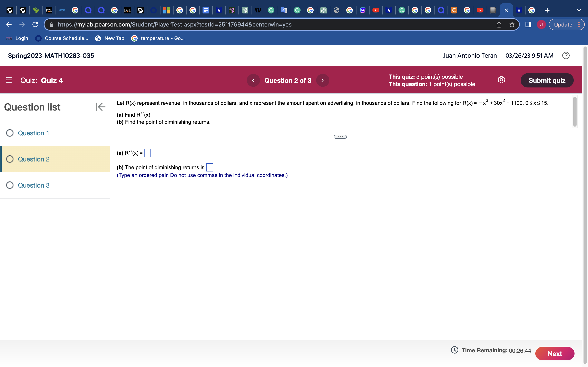Click the help question mark icon
The height and width of the screenshot is (367, 588).
point(566,55)
